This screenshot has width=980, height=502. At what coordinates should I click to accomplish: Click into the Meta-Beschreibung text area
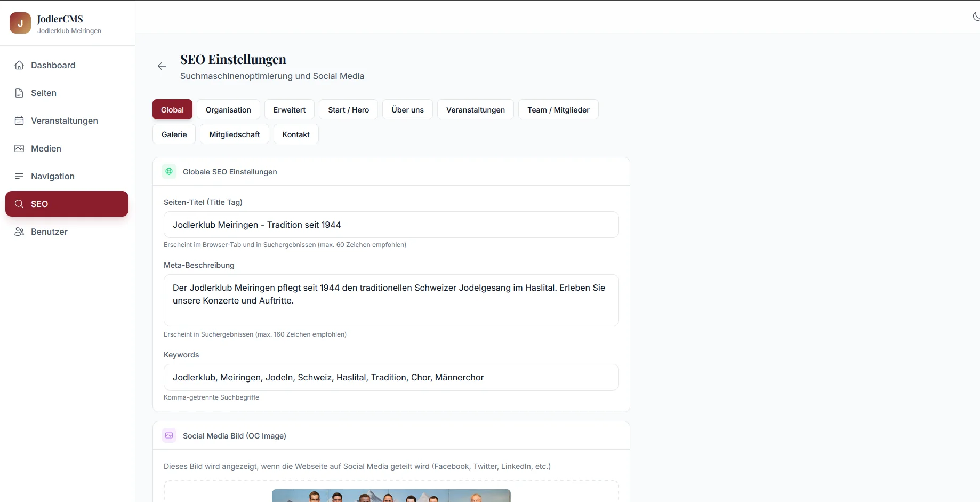391,300
